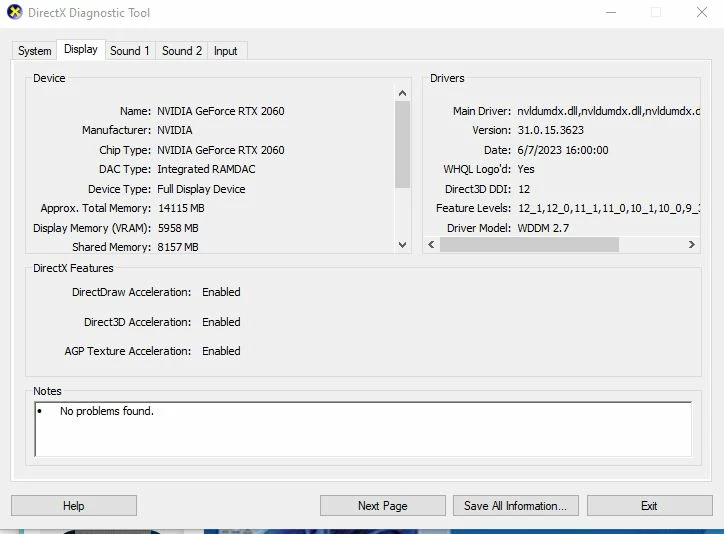Click the Feature Levels value list

pos(609,208)
